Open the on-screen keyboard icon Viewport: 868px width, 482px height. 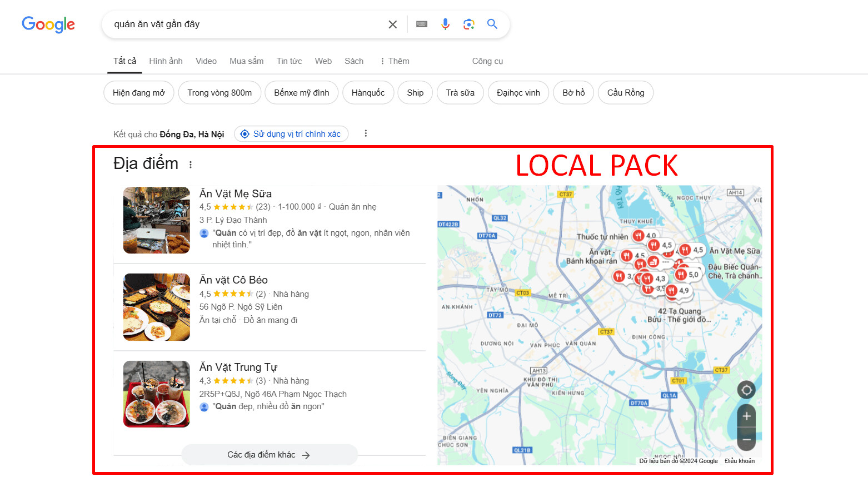pos(422,24)
